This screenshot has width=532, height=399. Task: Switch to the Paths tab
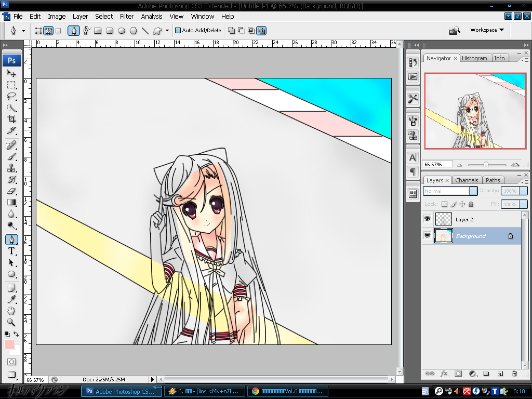tap(493, 180)
